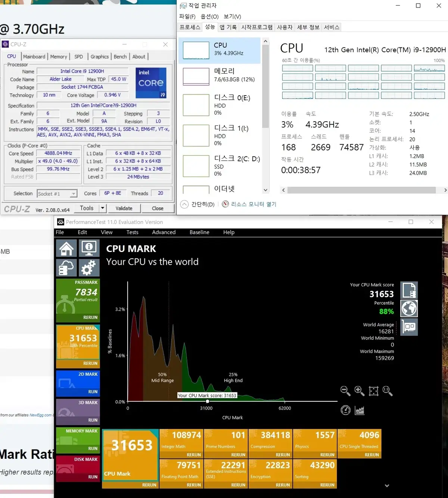Click the reset zoom 1:1 icon

click(388, 391)
